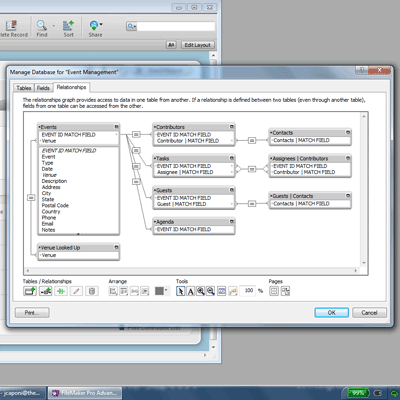Switch to the Tables tab
400x400 pixels.
[x=24, y=88]
